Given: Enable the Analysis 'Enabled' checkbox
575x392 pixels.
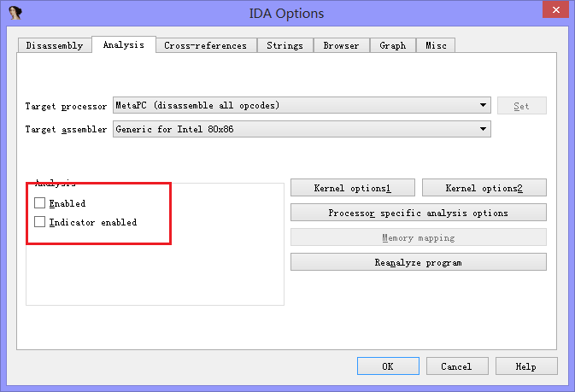Looking at the screenshot, I should (x=40, y=203).
